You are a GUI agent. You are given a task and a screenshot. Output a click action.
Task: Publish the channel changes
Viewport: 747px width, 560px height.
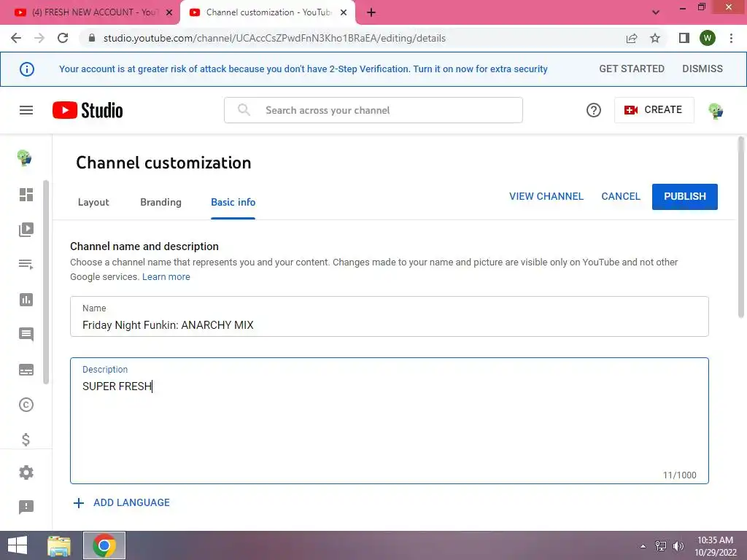(x=684, y=197)
